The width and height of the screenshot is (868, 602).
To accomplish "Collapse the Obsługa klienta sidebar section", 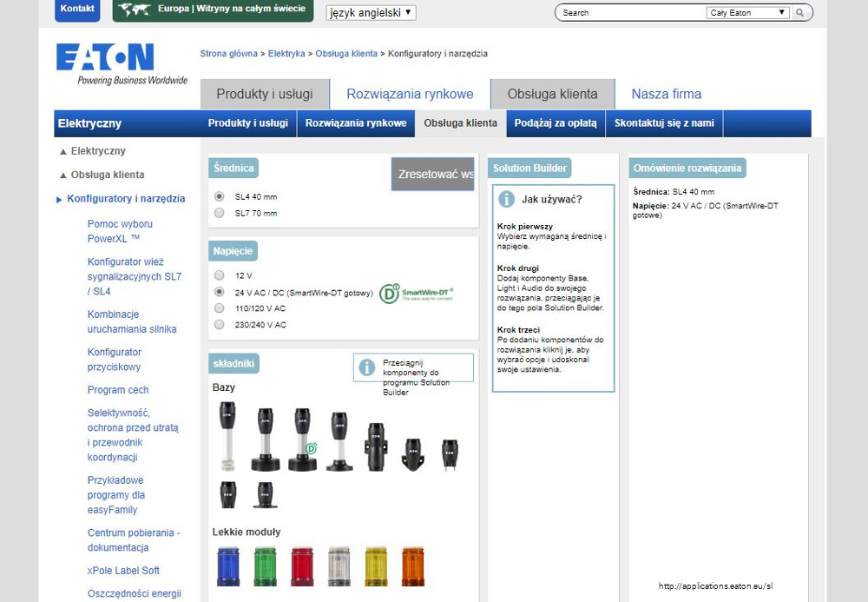I will point(63,175).
